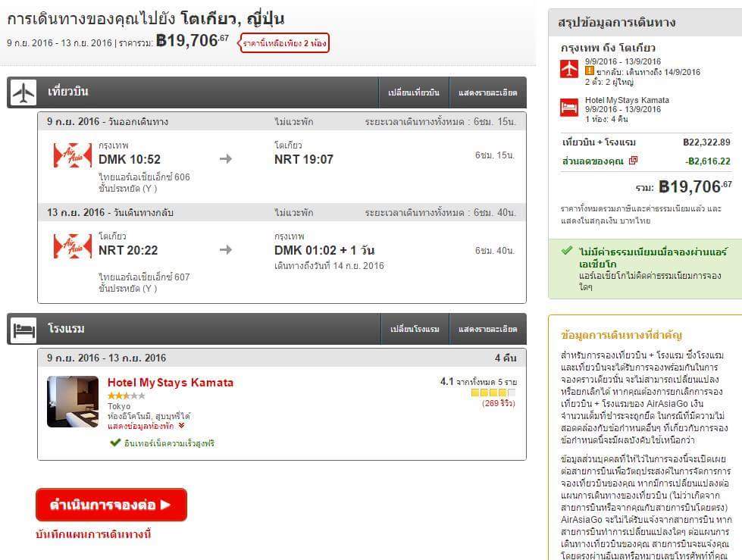The height and width of the screenshot is (560, 742).
Task: Click กรุงเทพ ถึง โตเกียว summary heading
Action: click(608, 48)
